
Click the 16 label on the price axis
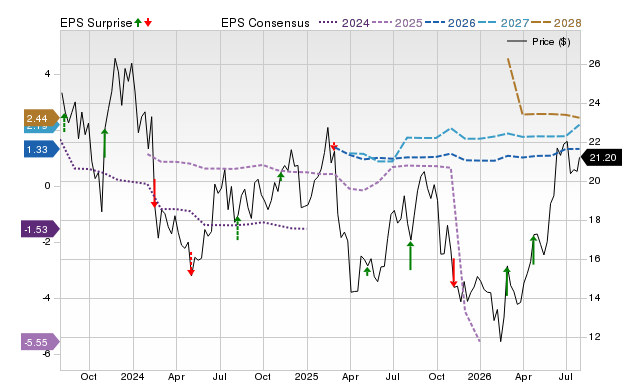(x=594, y=259)
